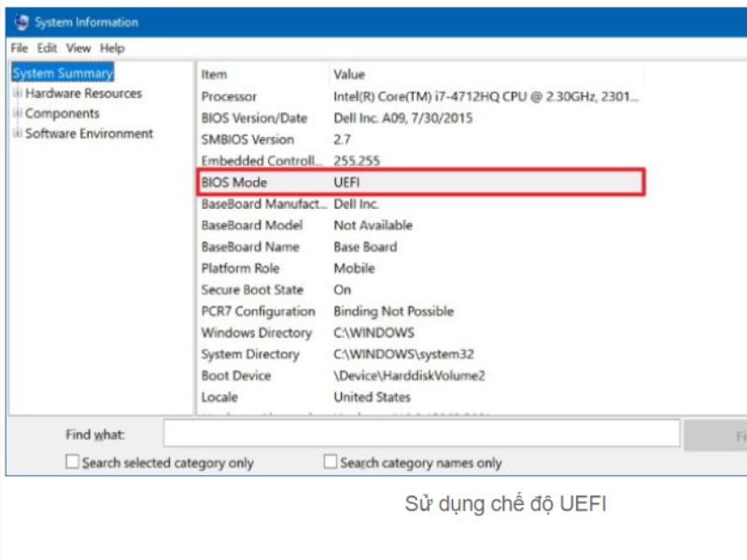Expand the Software Environment node

point(17,133)
